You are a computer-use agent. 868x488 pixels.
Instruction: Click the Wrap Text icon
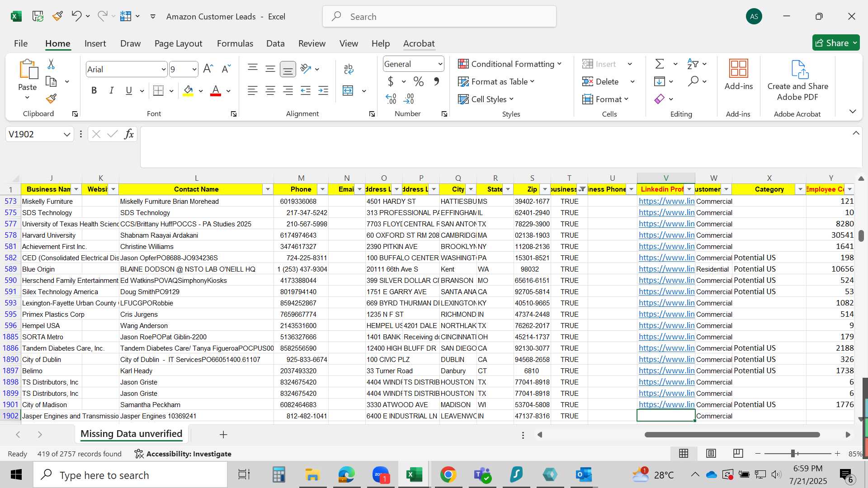[x=349, y=69]
